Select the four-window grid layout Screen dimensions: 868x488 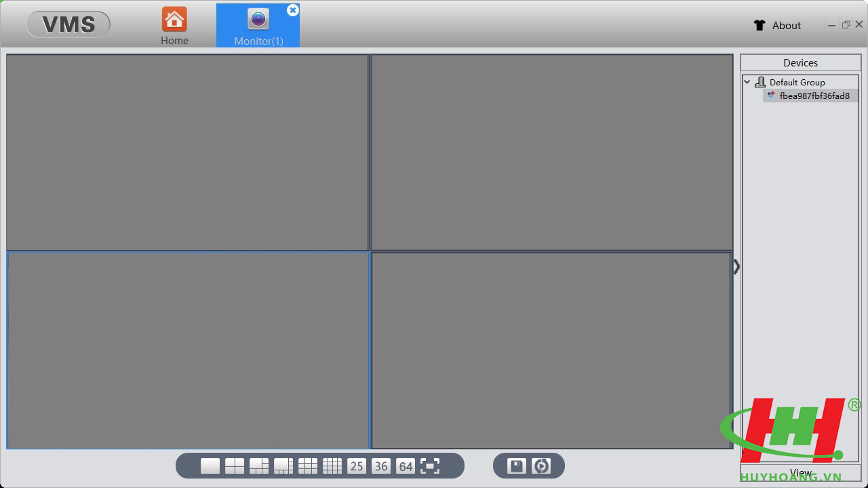[x=235, y=466]
